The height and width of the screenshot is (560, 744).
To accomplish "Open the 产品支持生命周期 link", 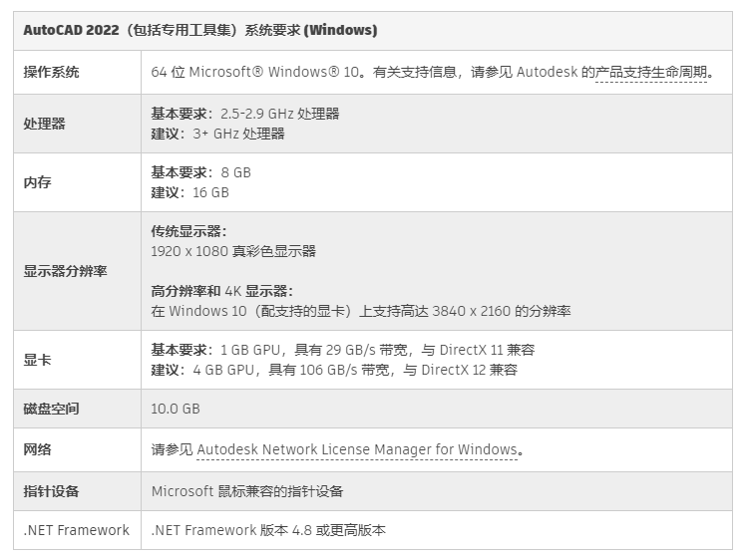I will [x=651, y=72].
